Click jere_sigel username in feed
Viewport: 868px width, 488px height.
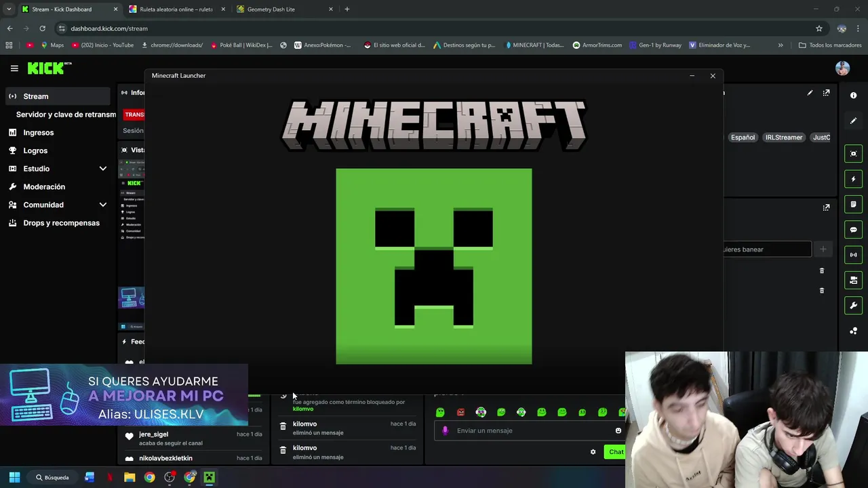153,434
